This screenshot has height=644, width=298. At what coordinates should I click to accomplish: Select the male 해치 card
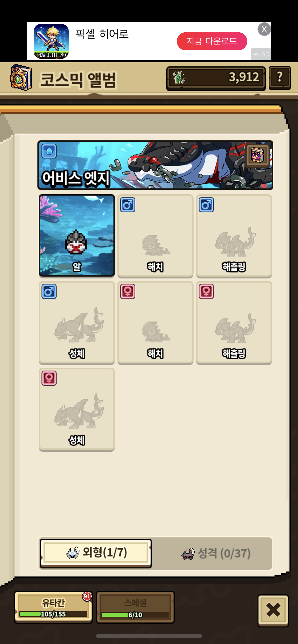[155, 236]
